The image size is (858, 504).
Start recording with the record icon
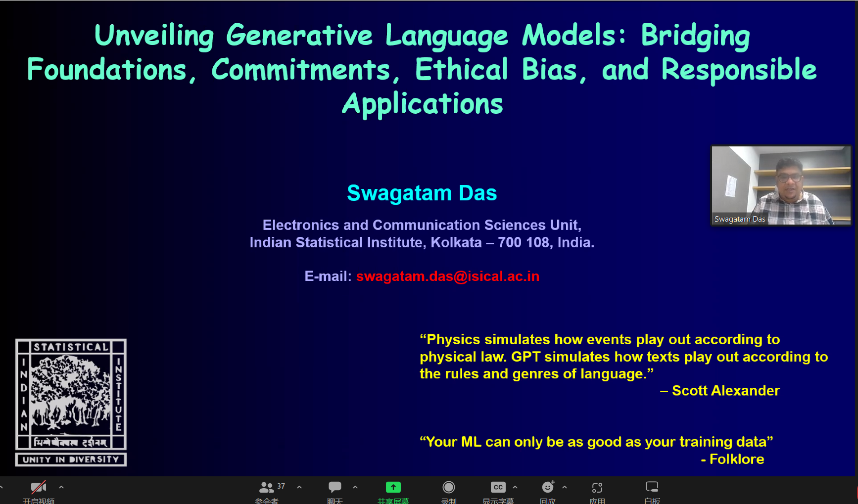click(x=449, y=487)
